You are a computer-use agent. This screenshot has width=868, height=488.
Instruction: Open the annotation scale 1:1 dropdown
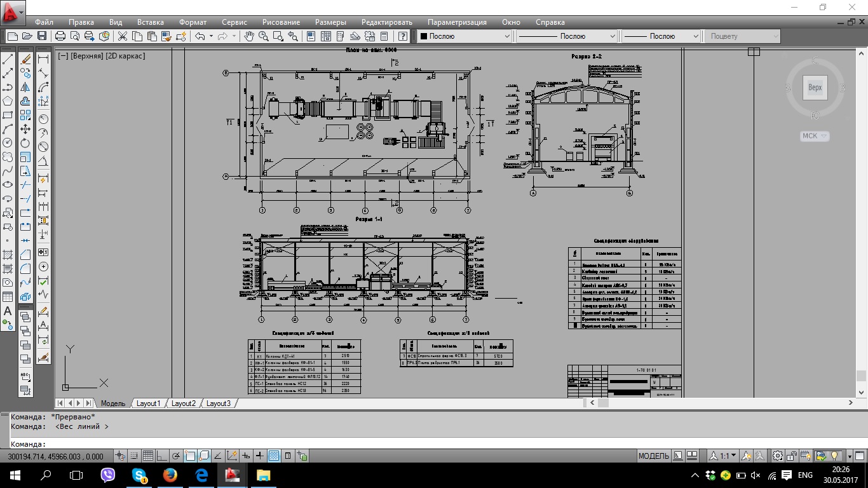pyautogui.click(x=724, y=456)
